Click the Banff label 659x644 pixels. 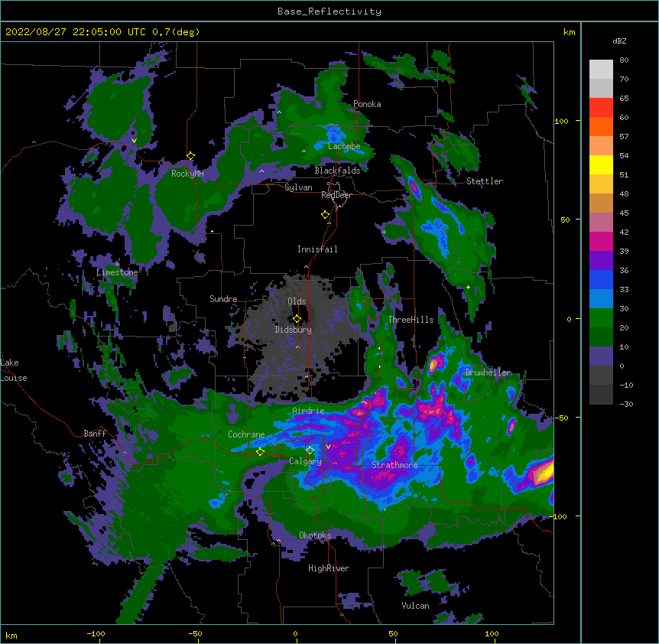95,434
